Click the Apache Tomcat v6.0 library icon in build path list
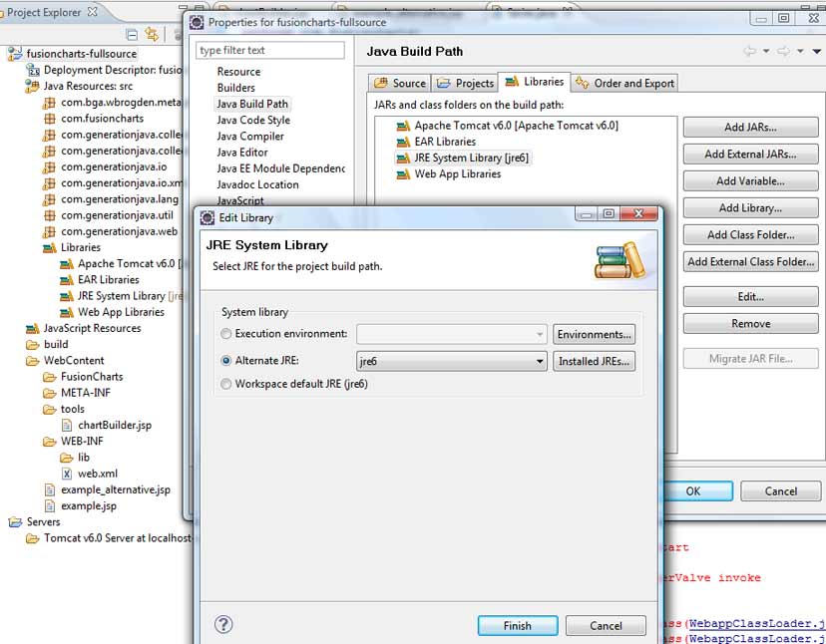This screenshot has height=644, width=826. [x=403, y=126]
